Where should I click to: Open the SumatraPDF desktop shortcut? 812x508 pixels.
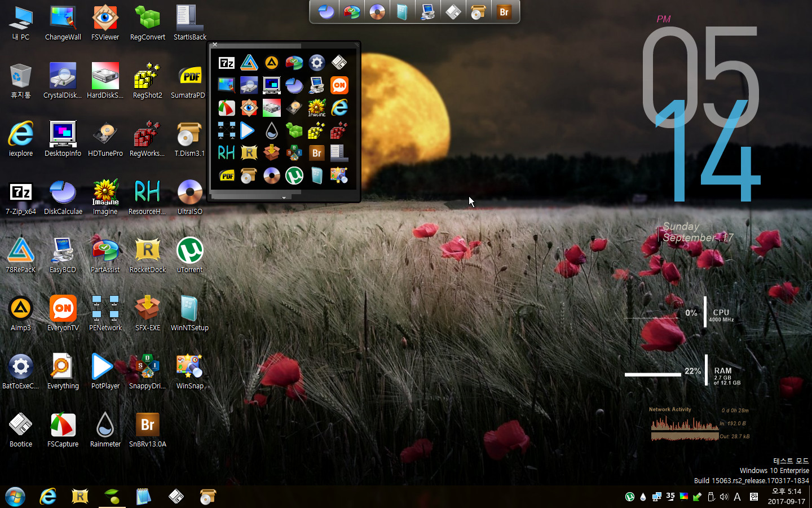[x=190, y=81]
